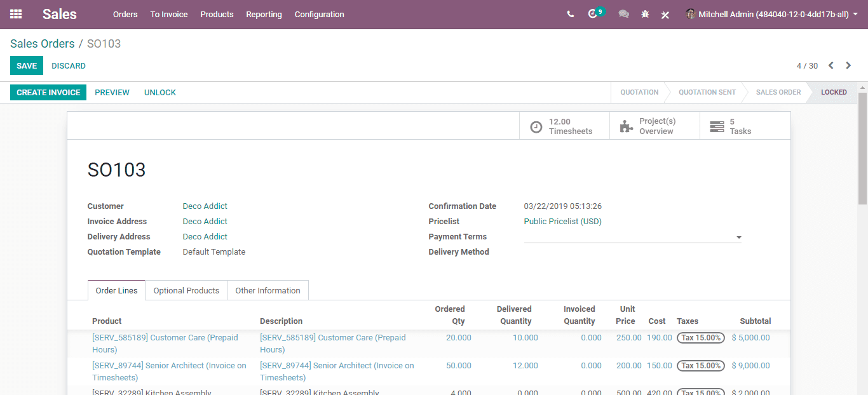Image resolution: width=868 pixels, height=395 pixels.
Task: Open the apps grid menu icon
Action: coord(16,14)
